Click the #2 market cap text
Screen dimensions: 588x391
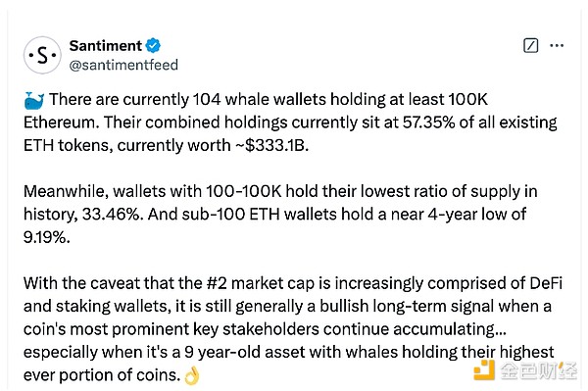click(x=261, y=283)
